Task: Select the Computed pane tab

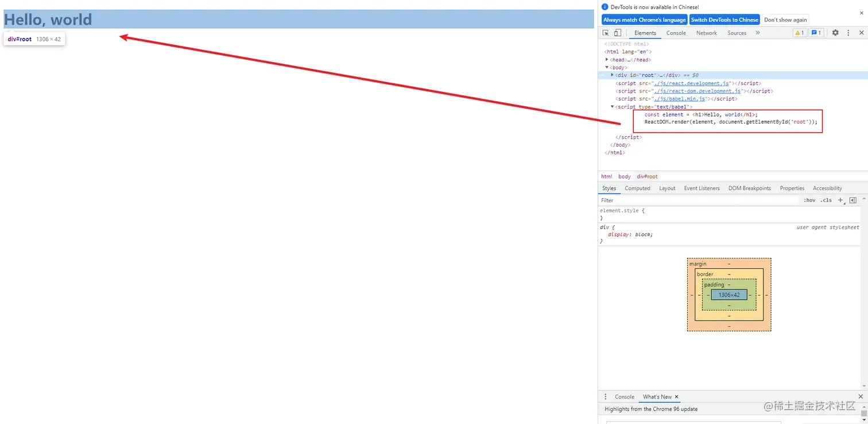Action: point(638,188)
